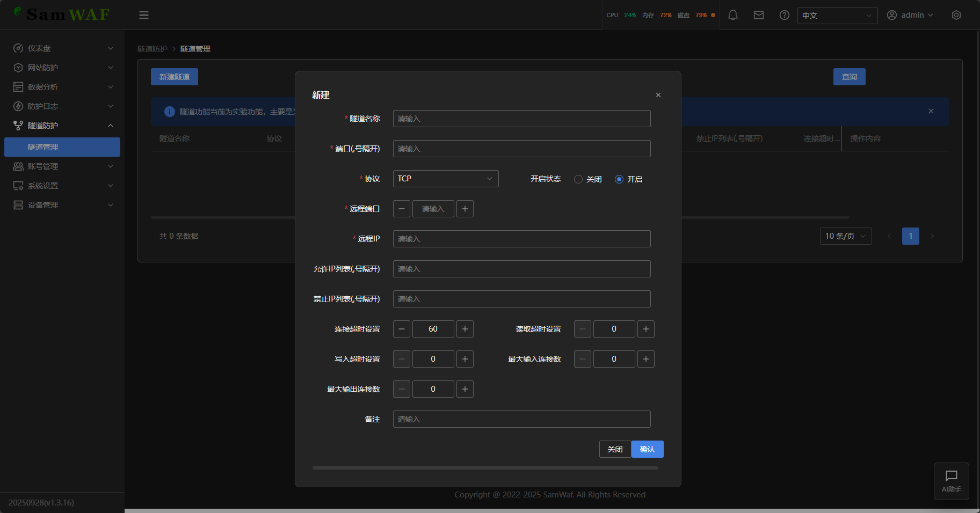Expand 网站防护 in the sidebar
Screen dimensions: 980x513
[x=62, y=68]
